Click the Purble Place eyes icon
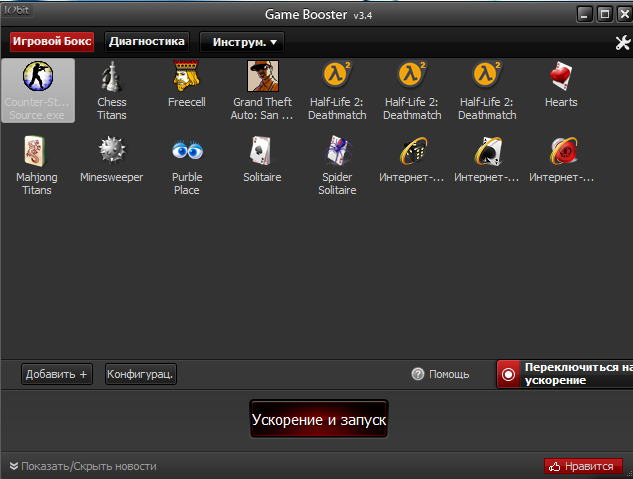The width and height of the screenshot is (633, 479). click(187, 151)
